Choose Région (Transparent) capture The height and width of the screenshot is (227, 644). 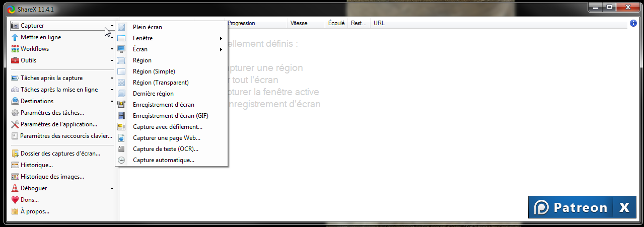pyautogui.click(x=171, y=83)
